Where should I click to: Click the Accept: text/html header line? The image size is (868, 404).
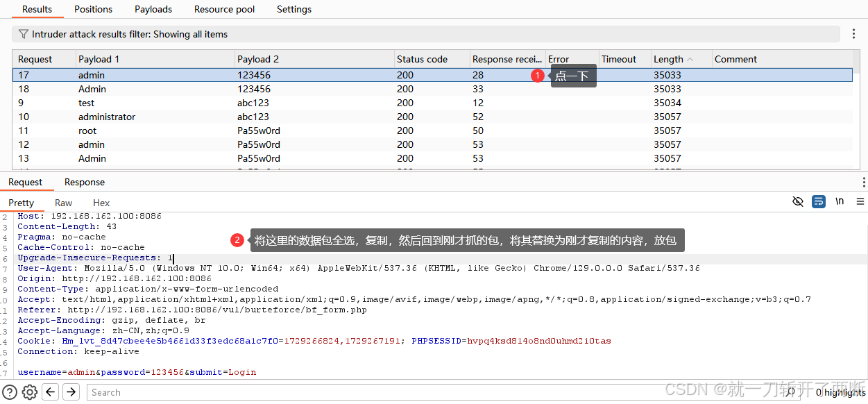point(414,299)
